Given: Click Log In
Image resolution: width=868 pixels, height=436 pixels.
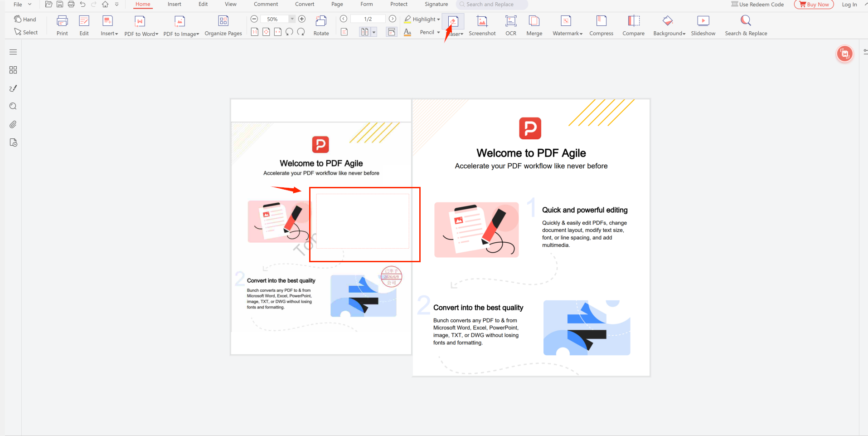Looking at the screenshot, I should [x=849, y=5].
